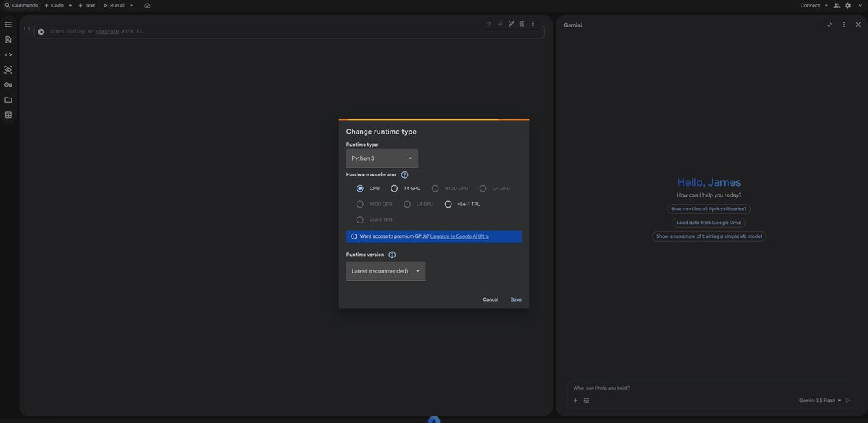Open the Commands palette
868x423 pixels.
[21, 5]
